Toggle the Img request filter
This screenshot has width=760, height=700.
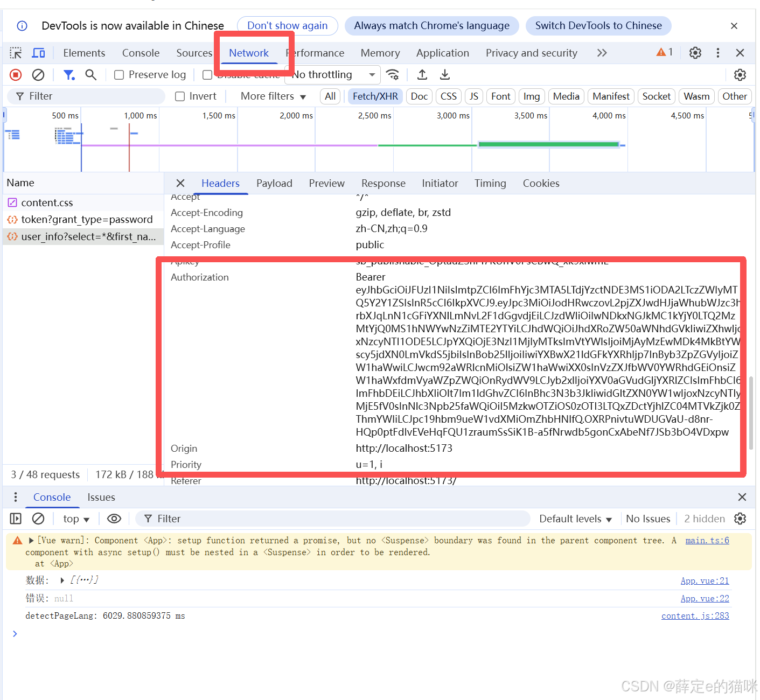point(532,96)
